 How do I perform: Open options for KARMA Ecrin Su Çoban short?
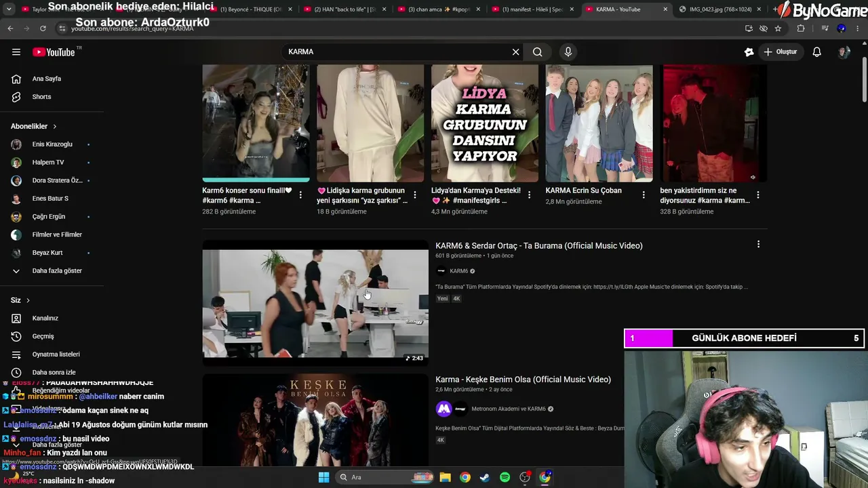pyautogui.click(x=644, y=195)
